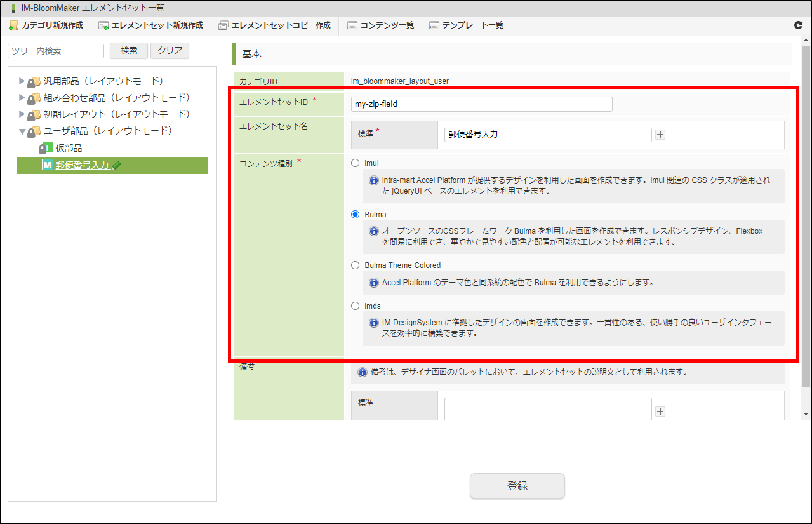
Task: Click info icon in Bulma description
Action: [x=374, y=231]
